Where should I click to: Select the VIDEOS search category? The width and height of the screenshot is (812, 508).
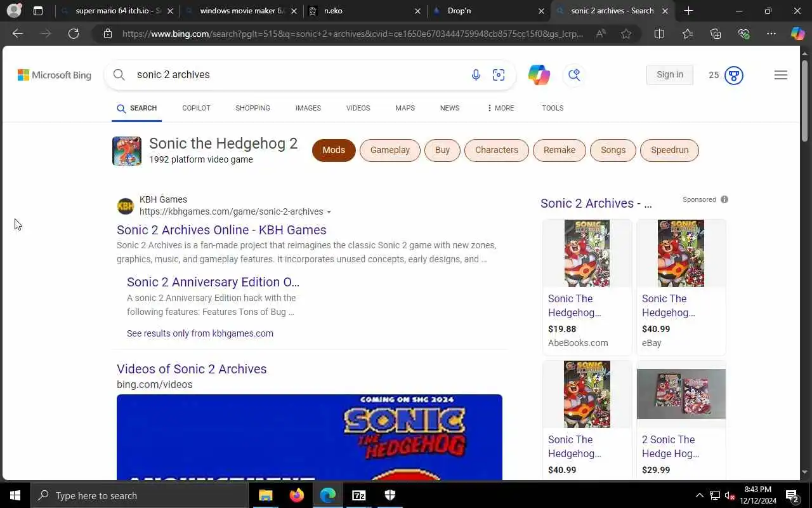pyautogui.click(x=358, y=108)
